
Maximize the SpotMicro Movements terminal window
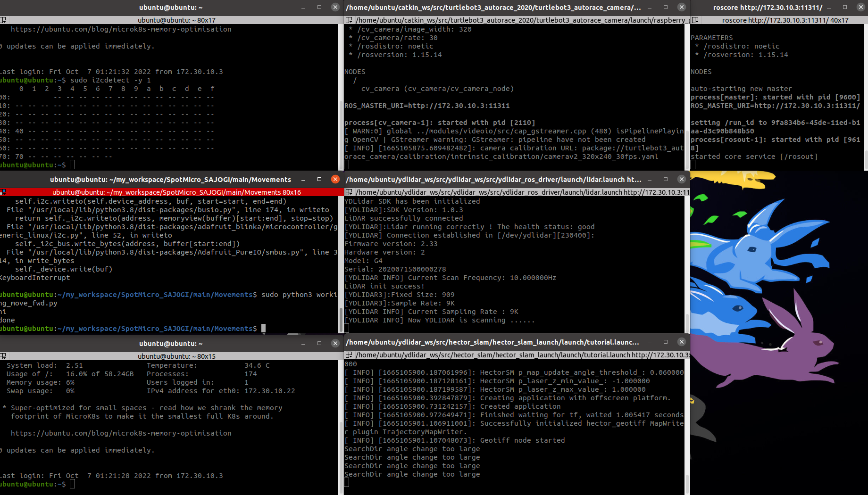[x=319, y=180]
